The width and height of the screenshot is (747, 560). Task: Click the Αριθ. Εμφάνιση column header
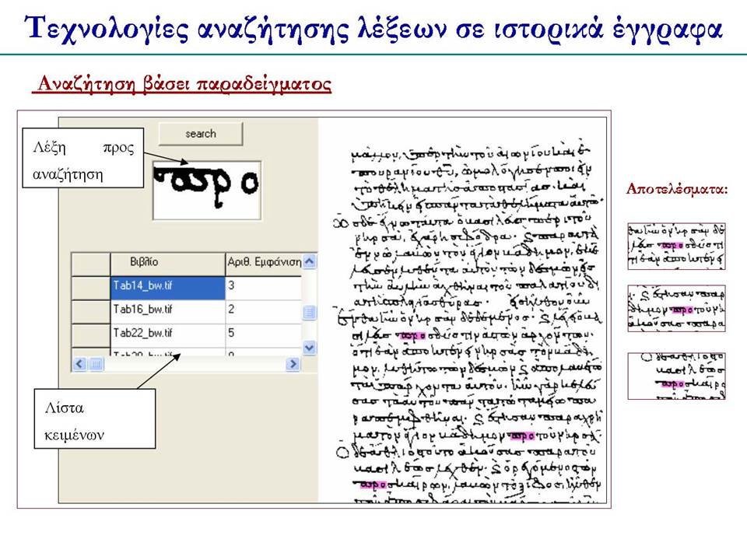pos(264,264)
